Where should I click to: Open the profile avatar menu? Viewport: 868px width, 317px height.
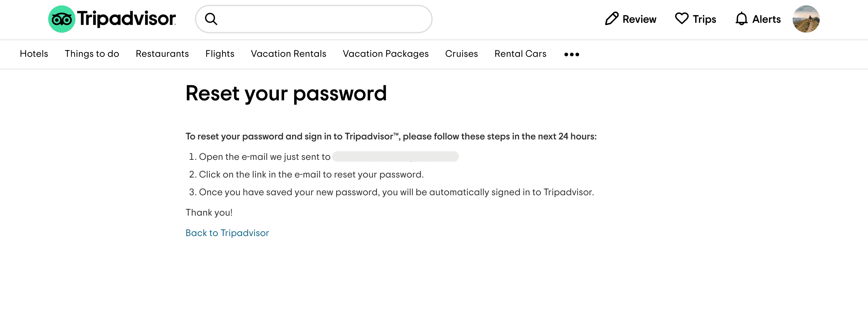[806, 19]
